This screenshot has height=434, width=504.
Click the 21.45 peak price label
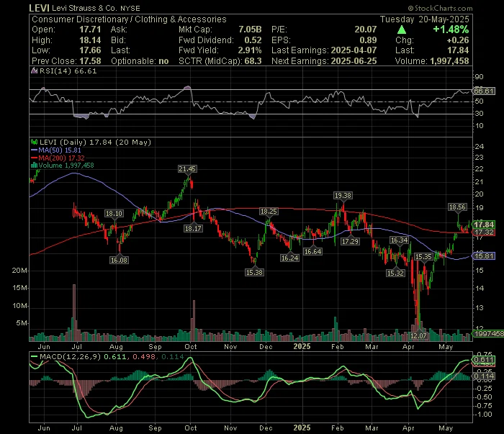(x=187, y=169)
